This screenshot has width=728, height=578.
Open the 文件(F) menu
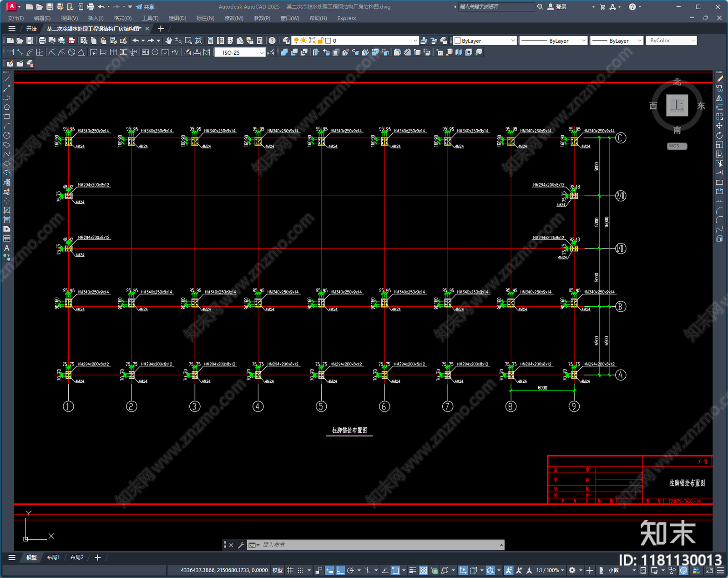point(16,18)
